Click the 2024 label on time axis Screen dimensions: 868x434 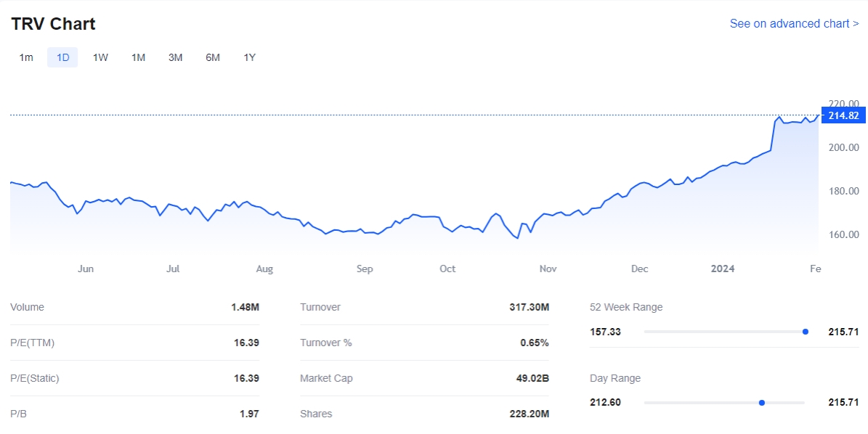pyautogui.click(x=722, y=269)
